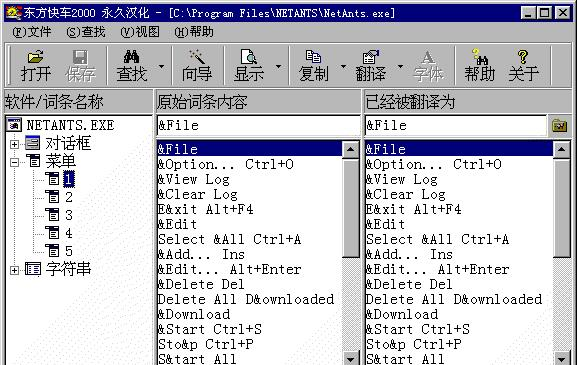
Task: Open the dropdown arrow next to 显示
Action: tap(279, 67)
